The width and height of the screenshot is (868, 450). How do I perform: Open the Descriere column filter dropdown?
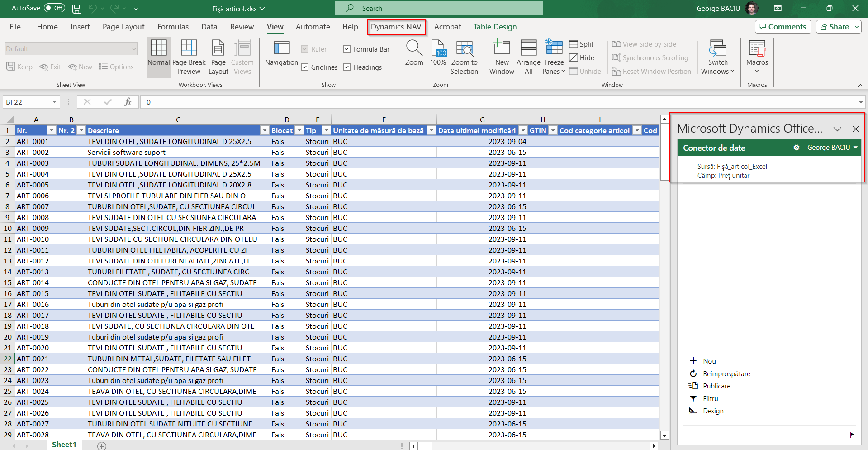point(265,130)
